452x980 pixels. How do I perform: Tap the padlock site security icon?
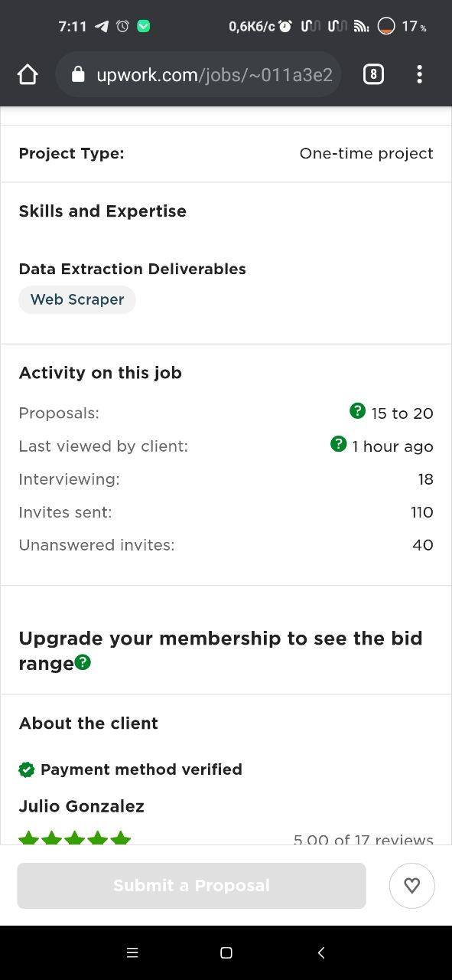(77, 74)
